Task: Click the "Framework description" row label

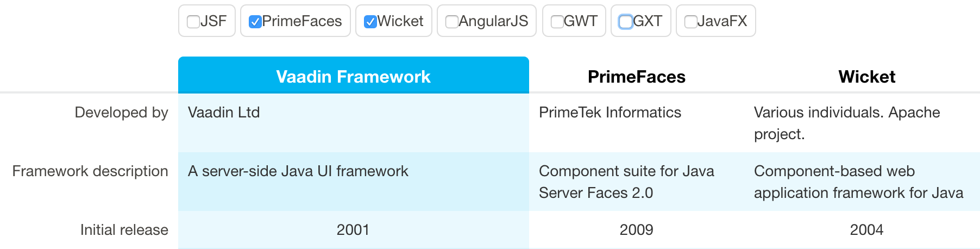Action: tap(90, 171)
